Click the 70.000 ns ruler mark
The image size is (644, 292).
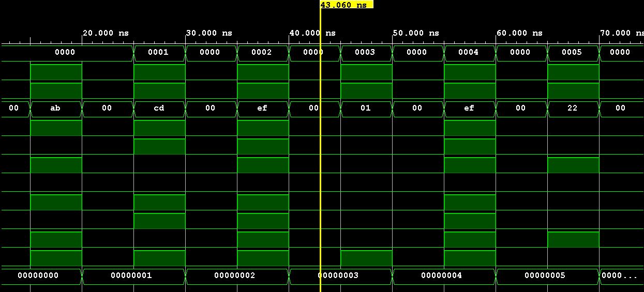(x=621, y=33)
